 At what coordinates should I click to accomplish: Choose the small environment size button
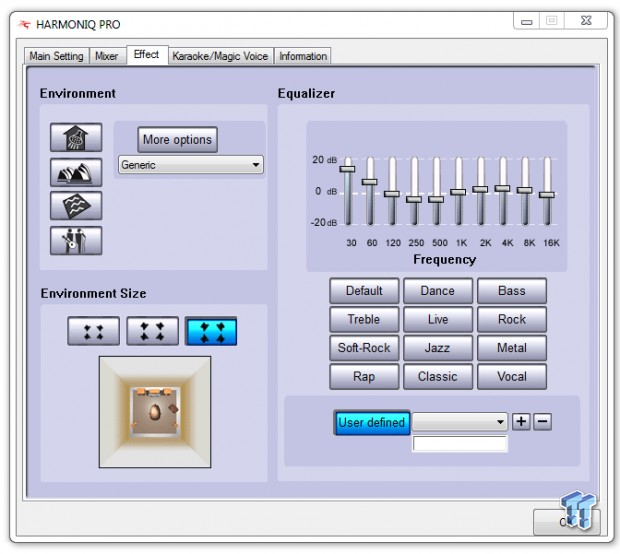(x=93, y=331)
